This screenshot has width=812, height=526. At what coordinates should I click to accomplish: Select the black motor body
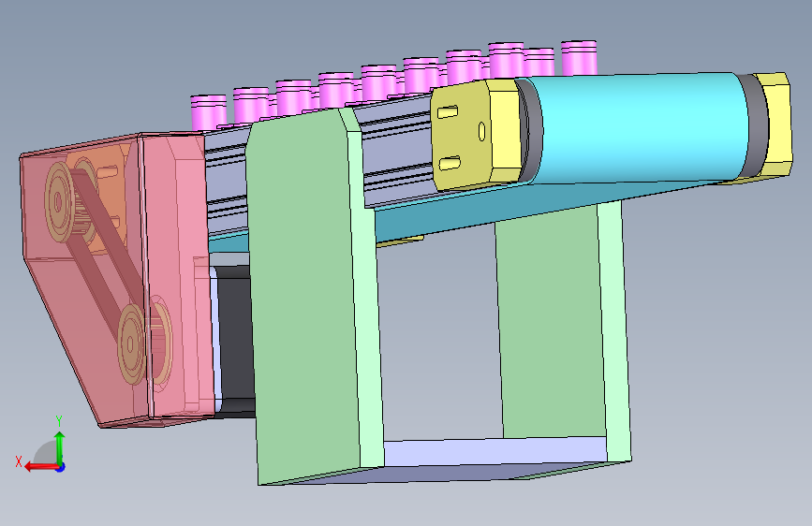[x=236, y=342]
